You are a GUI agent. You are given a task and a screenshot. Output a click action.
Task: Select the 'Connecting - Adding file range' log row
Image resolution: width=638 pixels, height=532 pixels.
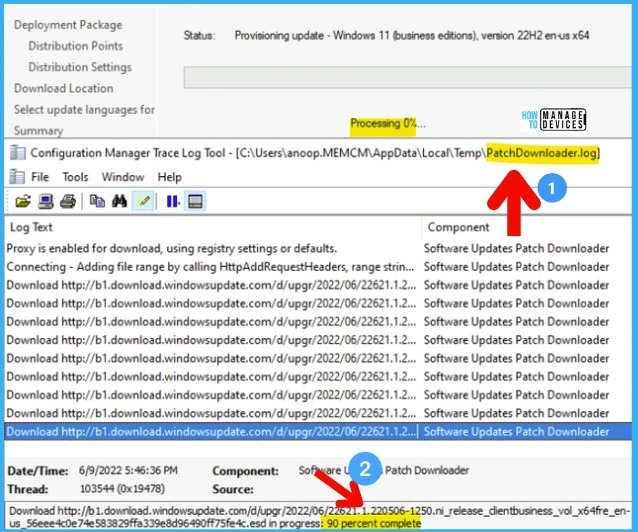point(319,267)
